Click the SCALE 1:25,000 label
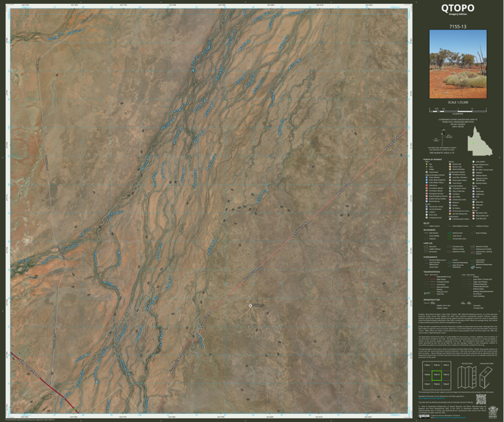The height and width of the screenshot is (422, 504). click(457, 102)
